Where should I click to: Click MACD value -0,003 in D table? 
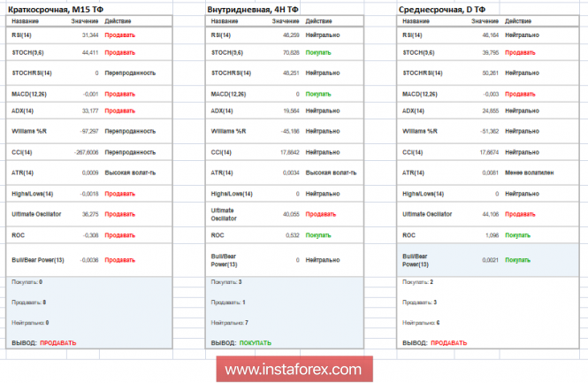tap(491, 94)
